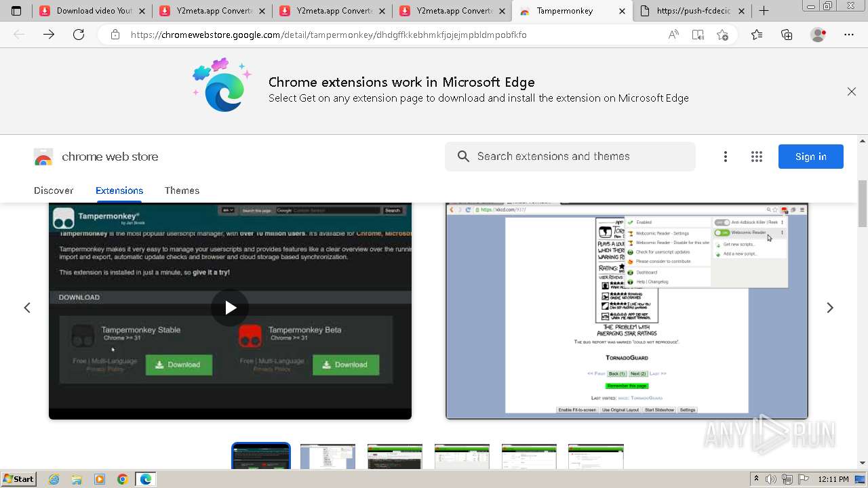This screenshot has width=868, height=488.
Task: Click the browser back arrow
Action: 19,35
